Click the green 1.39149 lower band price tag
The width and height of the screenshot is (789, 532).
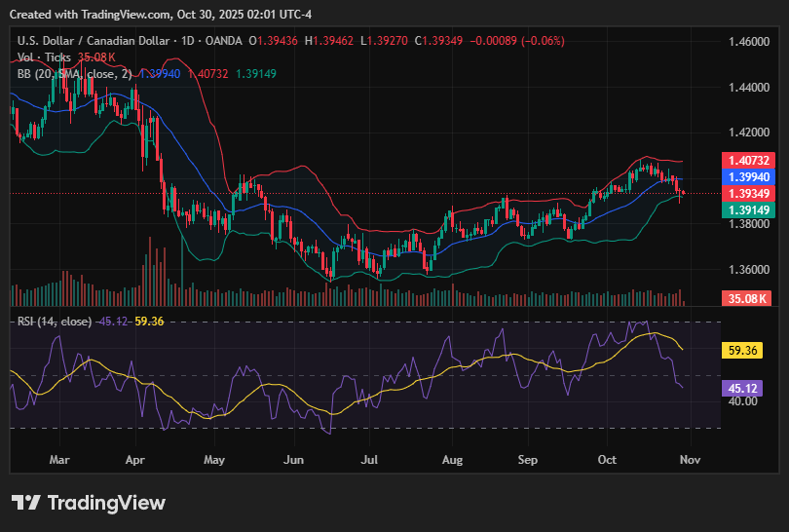point(746,209)
